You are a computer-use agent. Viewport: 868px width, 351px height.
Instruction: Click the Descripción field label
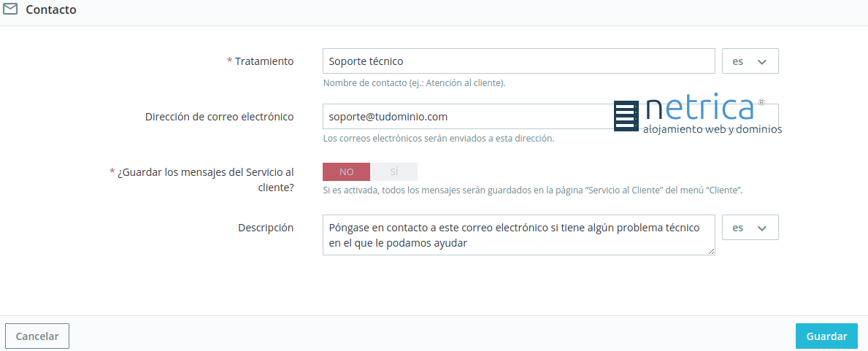pos(266,228)
